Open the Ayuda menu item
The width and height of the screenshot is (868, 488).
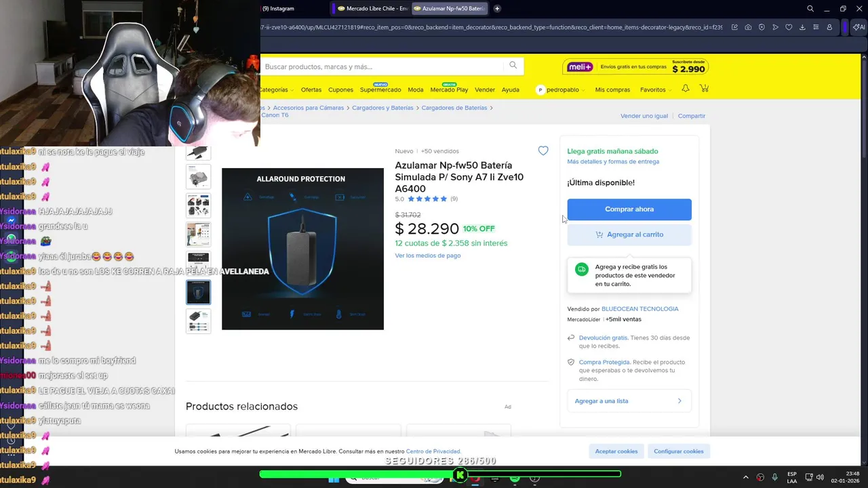tap(511, 89)
